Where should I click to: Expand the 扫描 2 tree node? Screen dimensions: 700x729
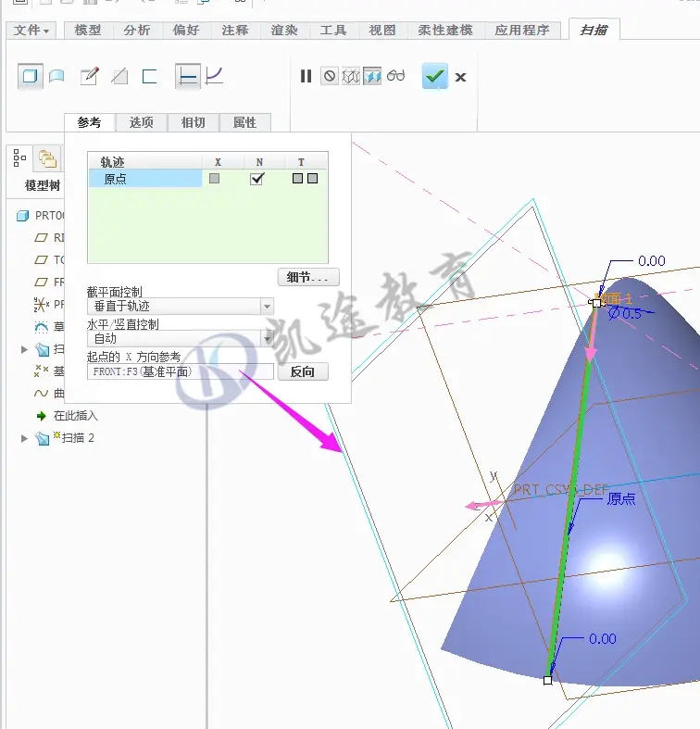[x=24, y=438]
